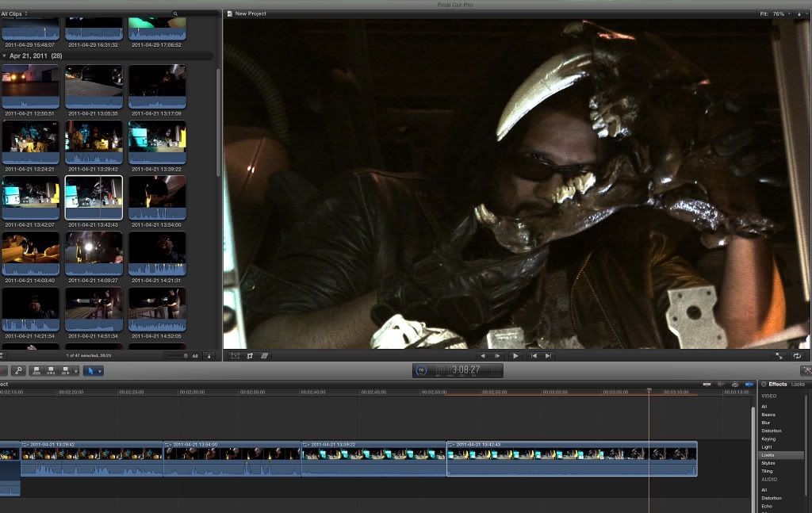Open the magic wand enhancements menu
The image size is (812, 513).
coord(806,370)
